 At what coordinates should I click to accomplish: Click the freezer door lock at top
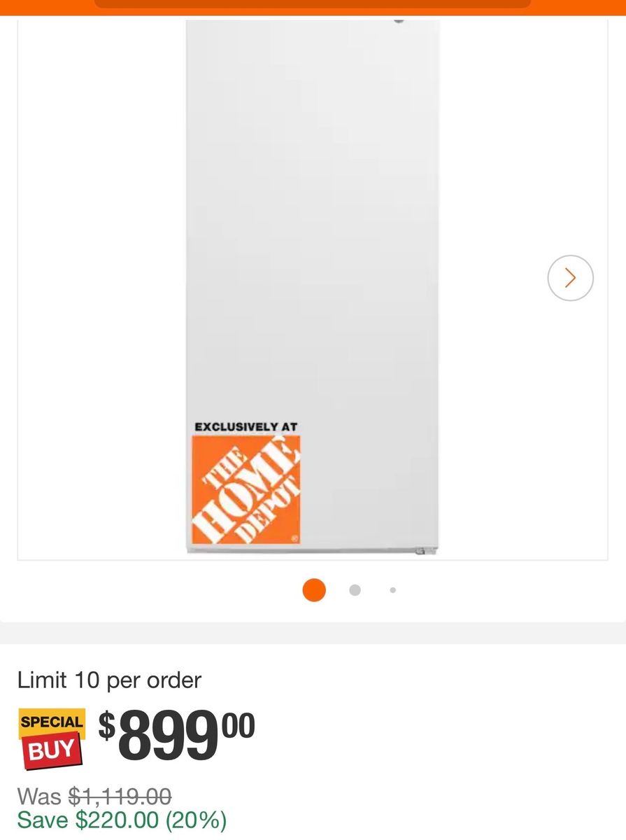399,20
